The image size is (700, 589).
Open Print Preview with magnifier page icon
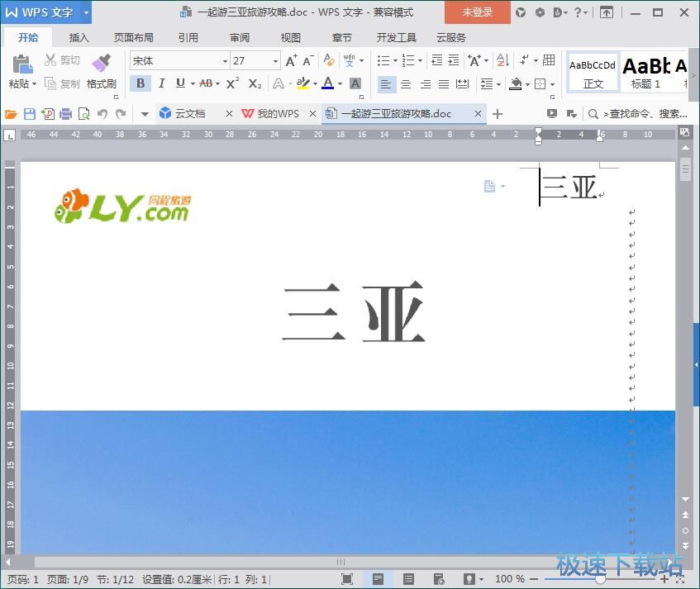84,114
